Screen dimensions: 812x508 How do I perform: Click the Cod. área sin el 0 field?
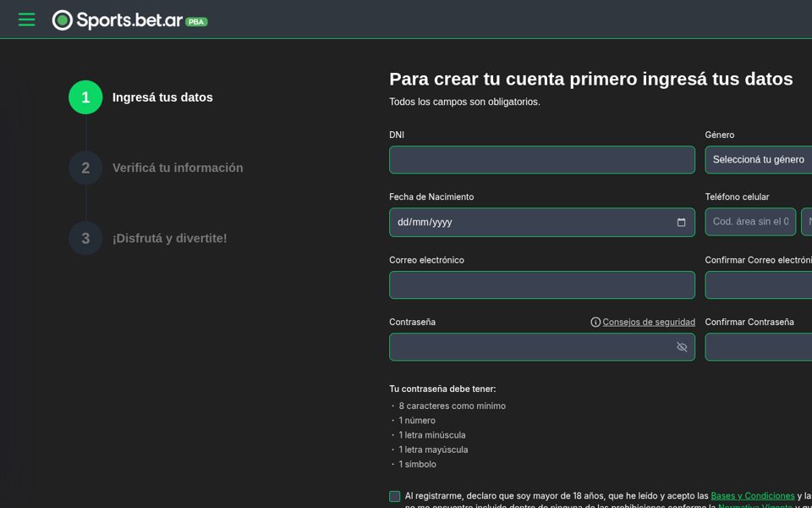tap(750, 222)
